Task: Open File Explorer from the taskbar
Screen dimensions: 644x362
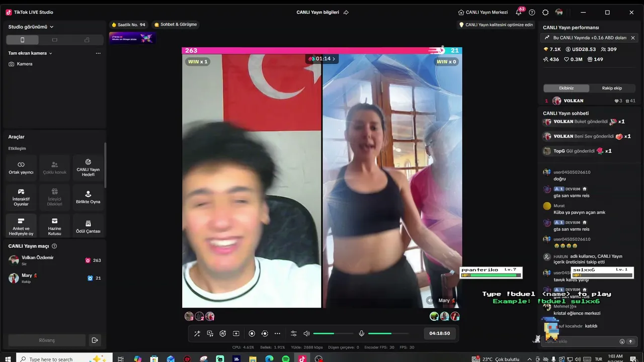Action: pos(253,359)
